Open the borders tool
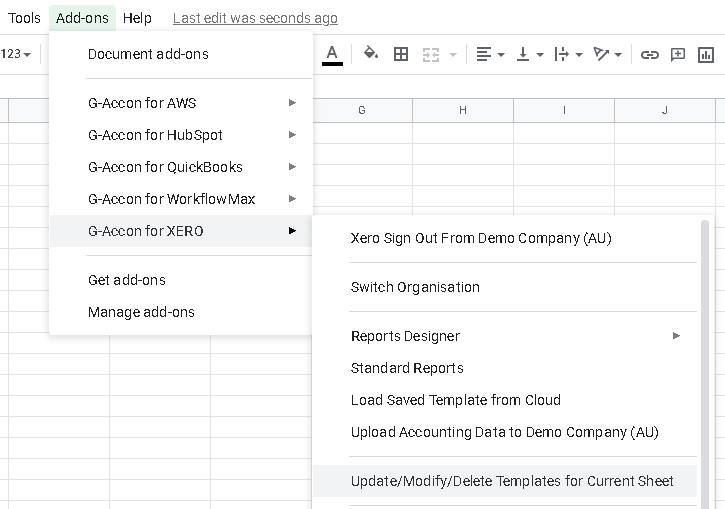The width and height of the screenshot is (725, 509). tap(401, 54)
